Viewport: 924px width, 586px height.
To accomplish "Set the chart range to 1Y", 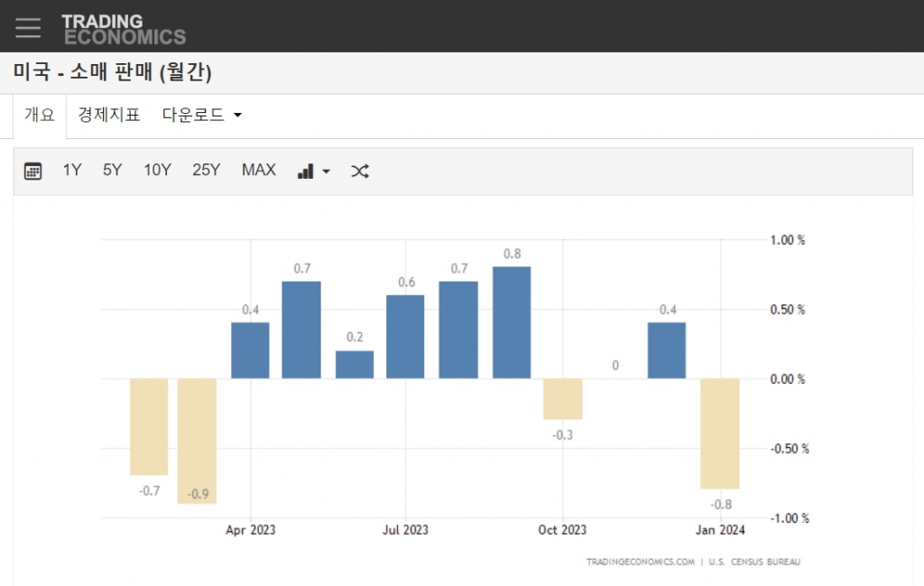I will [72, 170].
